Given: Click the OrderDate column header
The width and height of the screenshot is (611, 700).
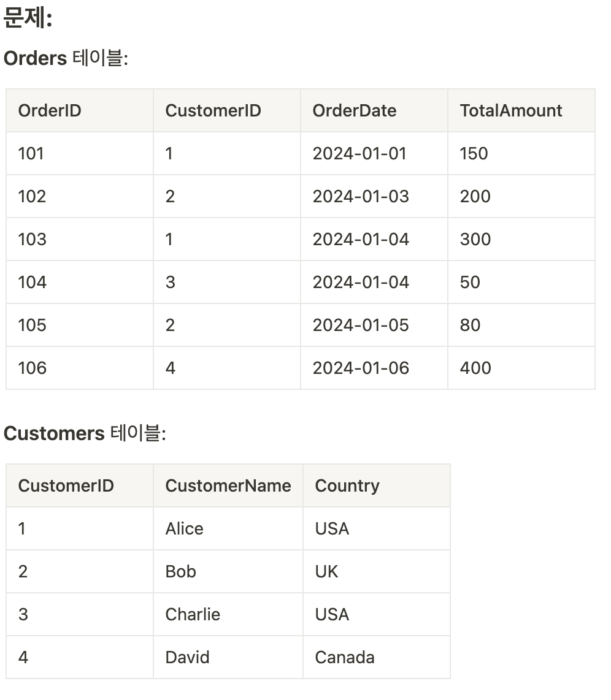Looking at the screenshot, I should click(355, 110).
